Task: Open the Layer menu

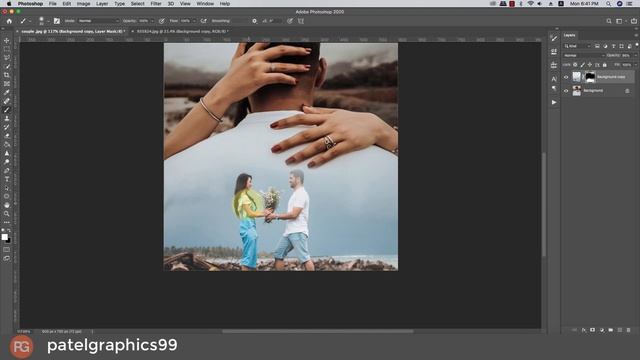Action: tap(102, 4)
